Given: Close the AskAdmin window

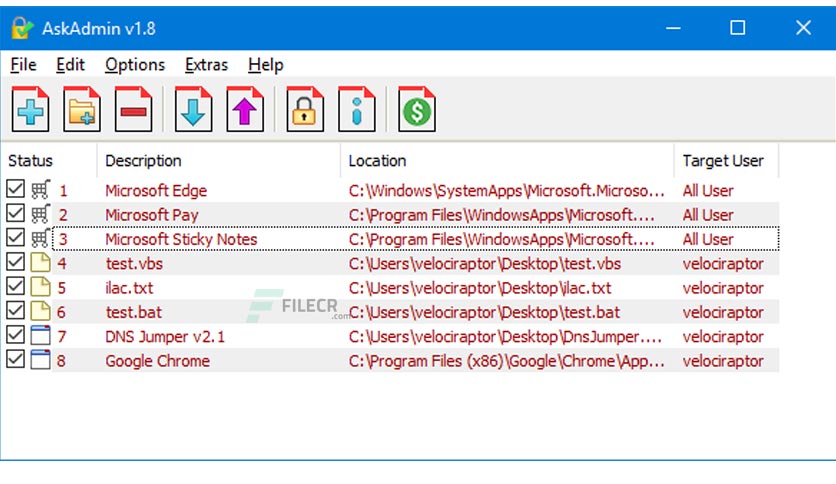Looking at the screenshot, I should pos(803,28).
